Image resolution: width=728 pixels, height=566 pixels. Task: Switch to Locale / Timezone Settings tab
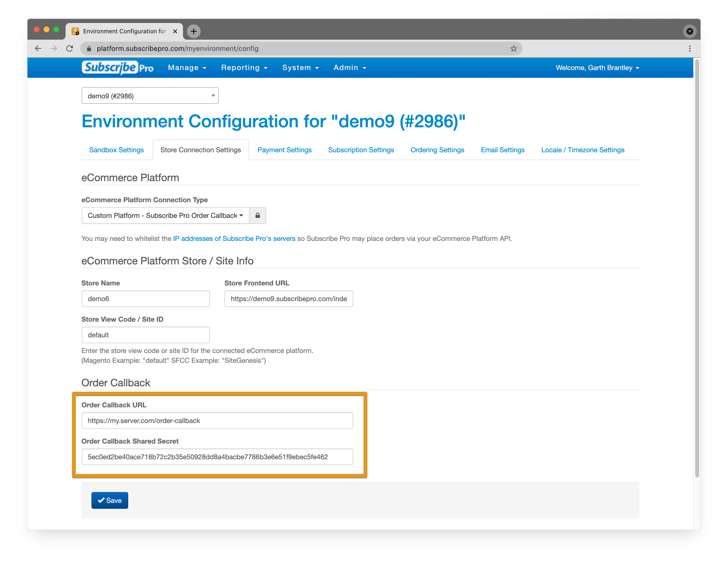[583, 150]
